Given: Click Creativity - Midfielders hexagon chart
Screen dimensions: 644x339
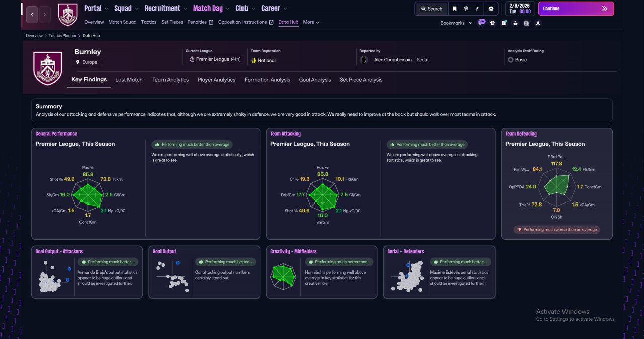Looking at the screenshot, I should [284, 276].
